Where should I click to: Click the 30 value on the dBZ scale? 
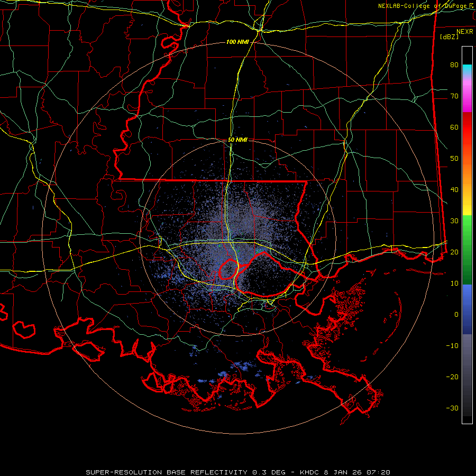tap(454, 221)
